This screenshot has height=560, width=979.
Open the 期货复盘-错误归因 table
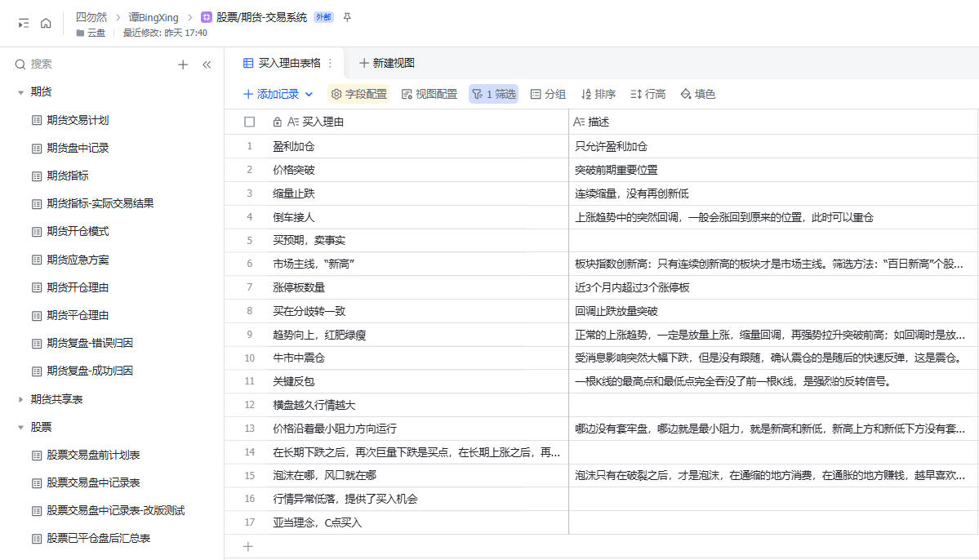89,344
